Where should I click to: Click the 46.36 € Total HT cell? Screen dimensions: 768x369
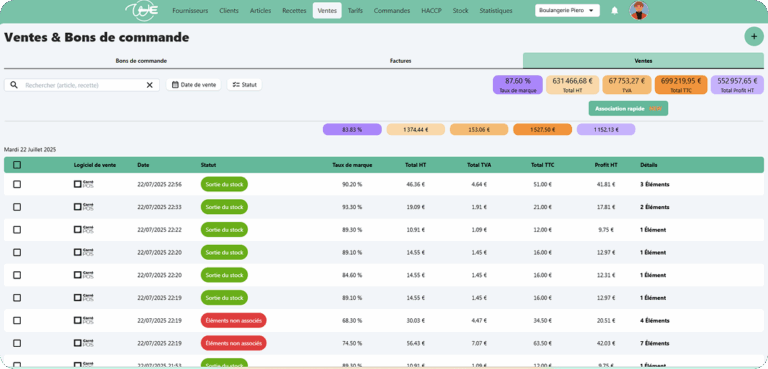[x=416, y=184]
